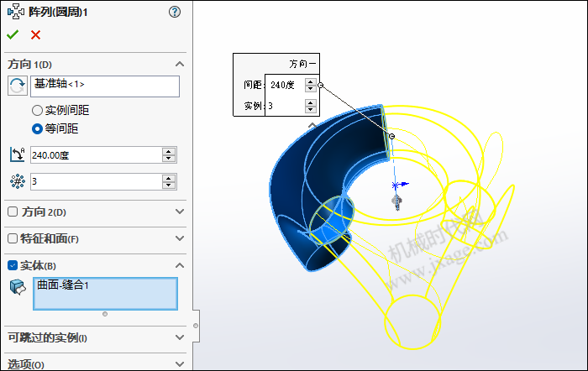
Task: Select 曲面-缝合1 in bodies list
Action: [x=63, y=285]
